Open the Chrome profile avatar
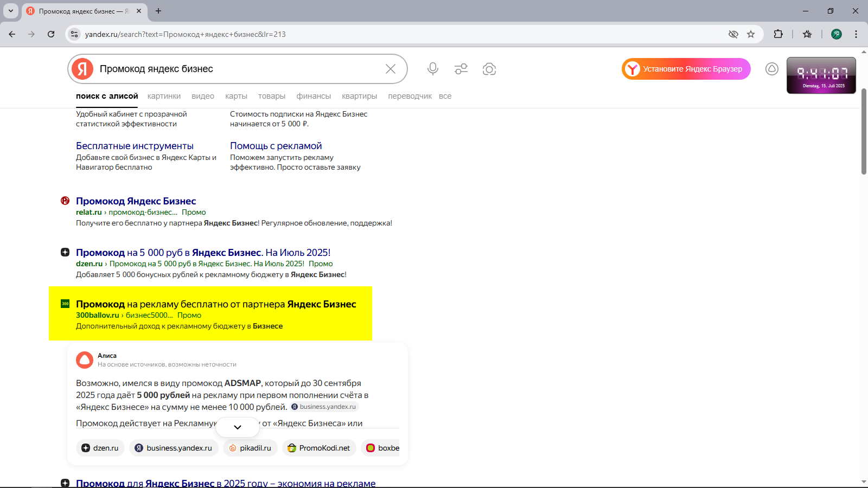 coord(837,34)
